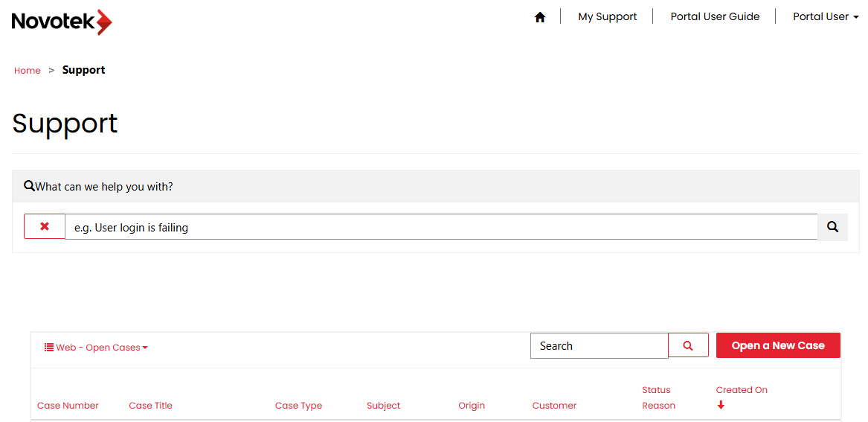The height and width of the screenshot is (422, 868).
Task: Clear the help search with red X
Action: (x=45, y=226)
